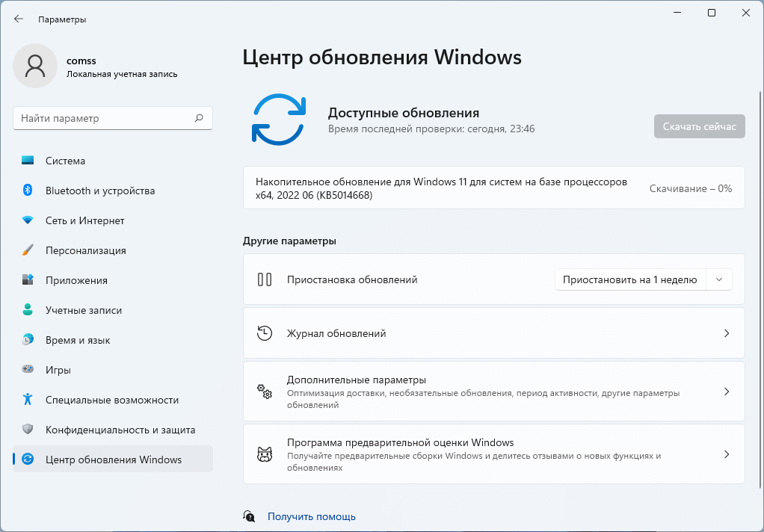Open the Учетные записи section
This screenshot has width=764, height=532.
[x=113, y=310]
